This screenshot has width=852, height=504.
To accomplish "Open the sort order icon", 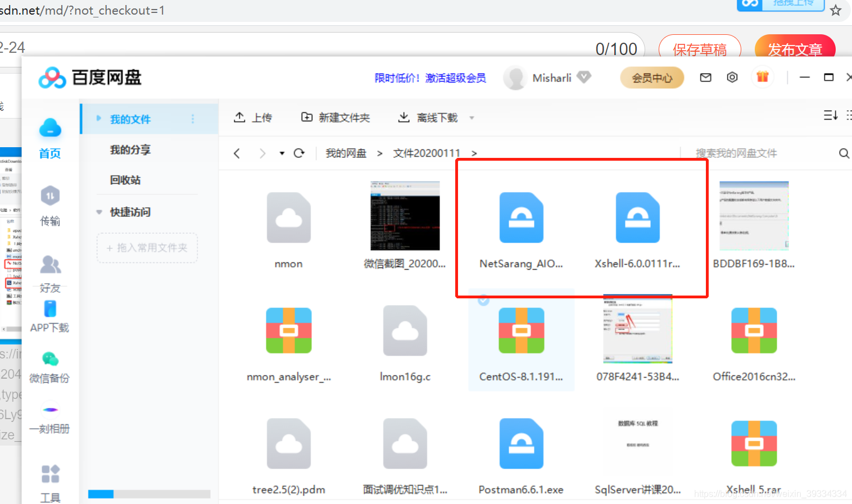I will 831,115.
